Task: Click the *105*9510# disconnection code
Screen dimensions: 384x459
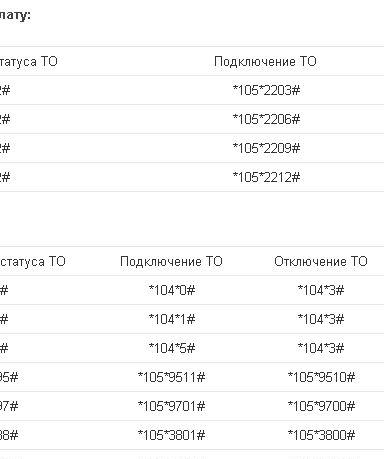Action: [x=321, y=377]
